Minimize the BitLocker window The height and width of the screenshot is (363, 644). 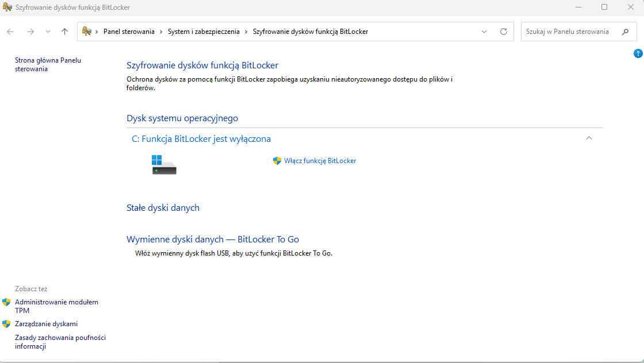[x=578, y=7]
